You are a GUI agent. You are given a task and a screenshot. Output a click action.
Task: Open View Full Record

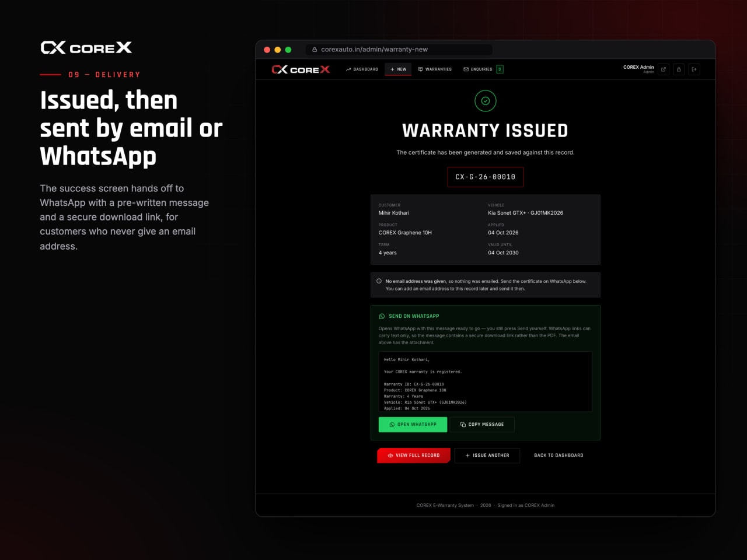point(414,456)
